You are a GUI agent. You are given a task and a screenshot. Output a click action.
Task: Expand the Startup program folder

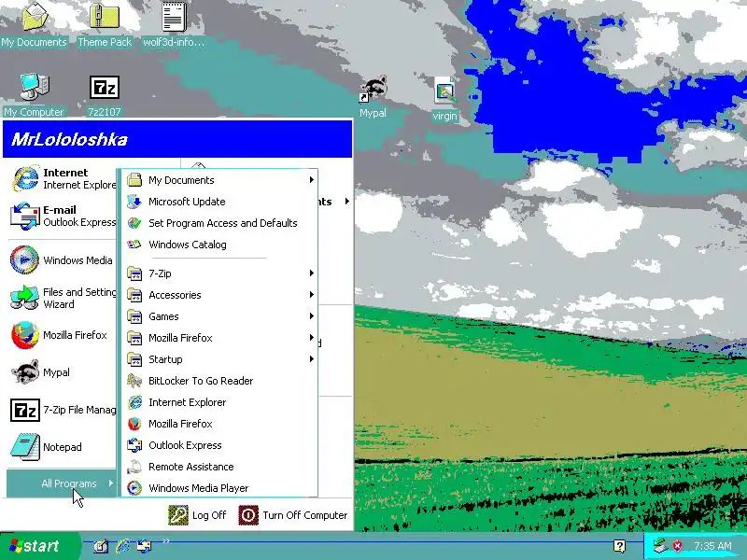pos(219,359)
